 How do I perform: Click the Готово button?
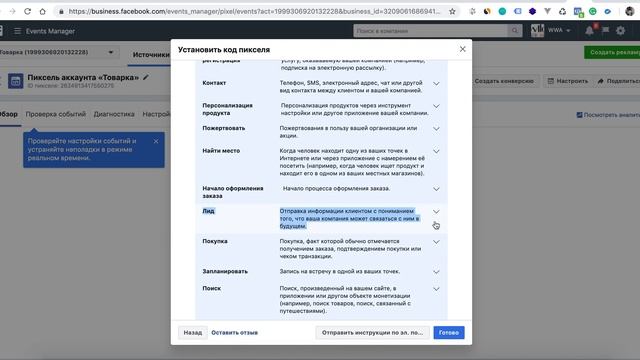click(x=449, y=333)
